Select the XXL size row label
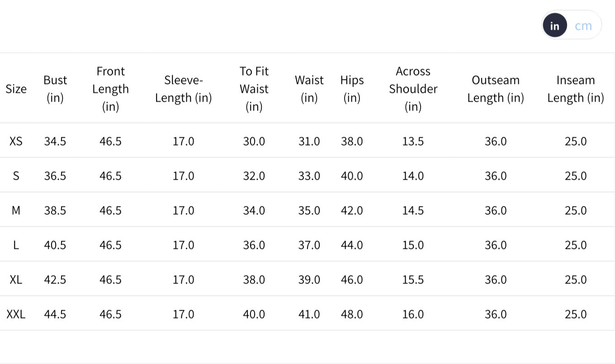The height and width of the screenshot is (364, 615). tap(16, 314)
